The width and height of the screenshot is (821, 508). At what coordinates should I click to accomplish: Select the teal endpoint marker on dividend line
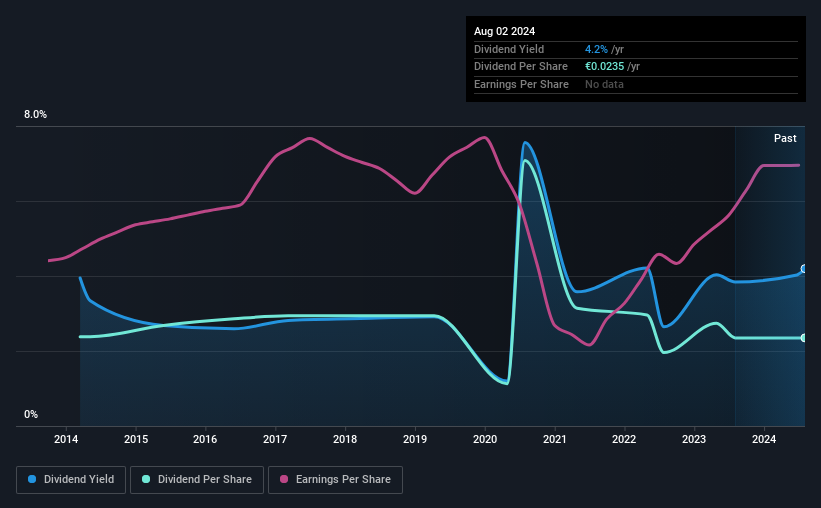tap(804, 338)
